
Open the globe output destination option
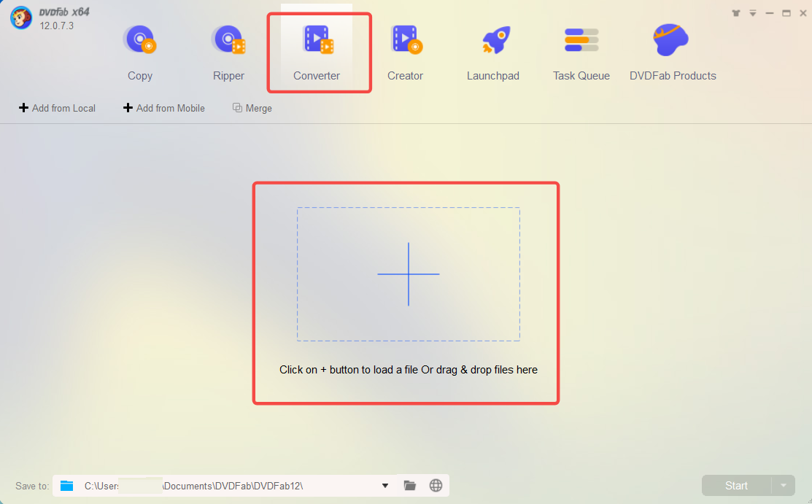click(436, 485)
